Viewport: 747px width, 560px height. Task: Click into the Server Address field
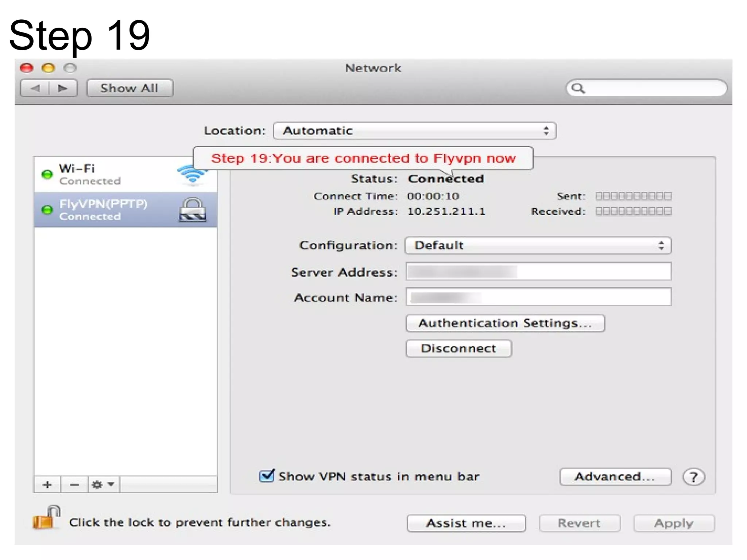point(538,272)
